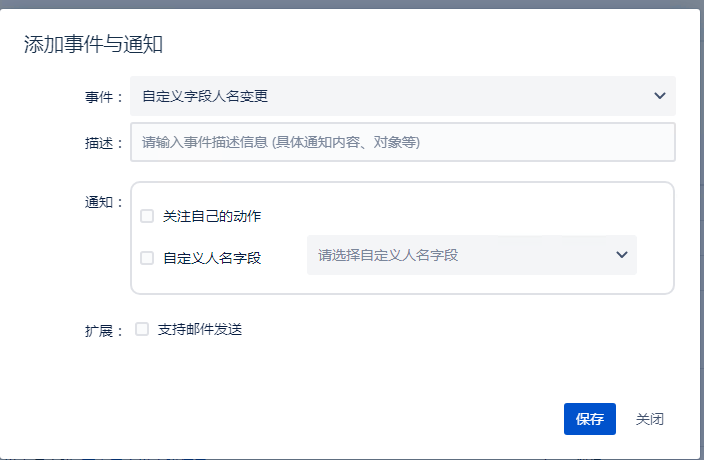Expand the 请选择自定义人名字段 combo box
Viewport: 704px width, 460px height.
pos(471,255)
